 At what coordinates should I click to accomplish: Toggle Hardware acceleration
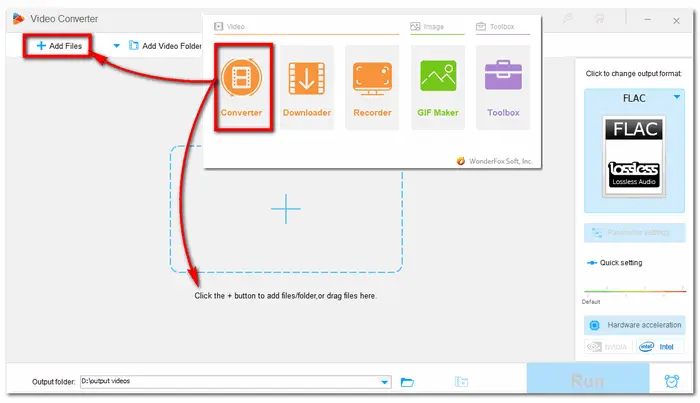pyautogui.click(x=634, y=325)
